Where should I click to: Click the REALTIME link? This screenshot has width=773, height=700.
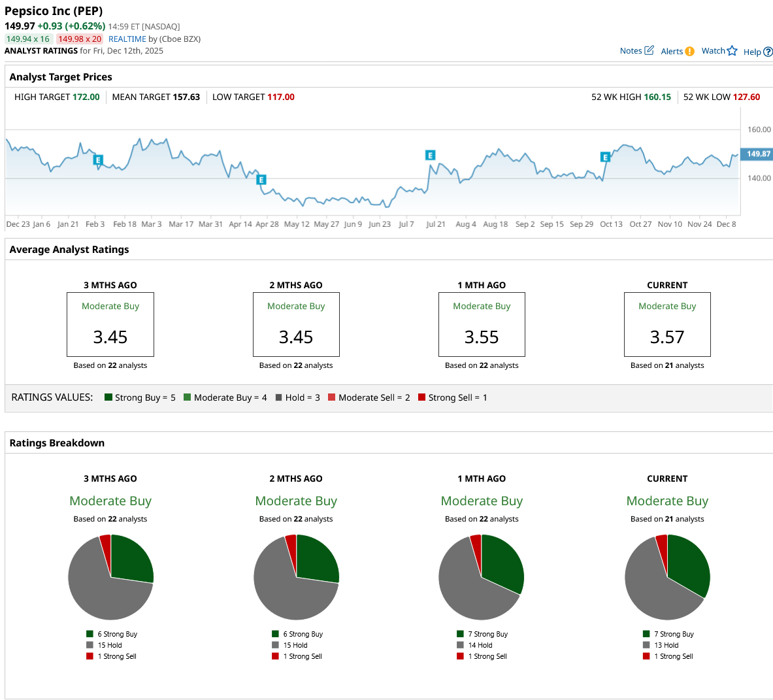coord(127,39)
